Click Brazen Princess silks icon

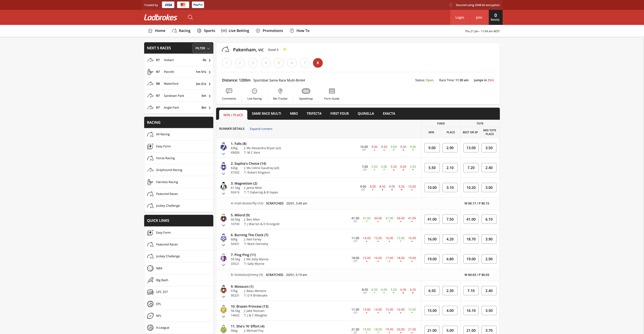pos(224,309)
